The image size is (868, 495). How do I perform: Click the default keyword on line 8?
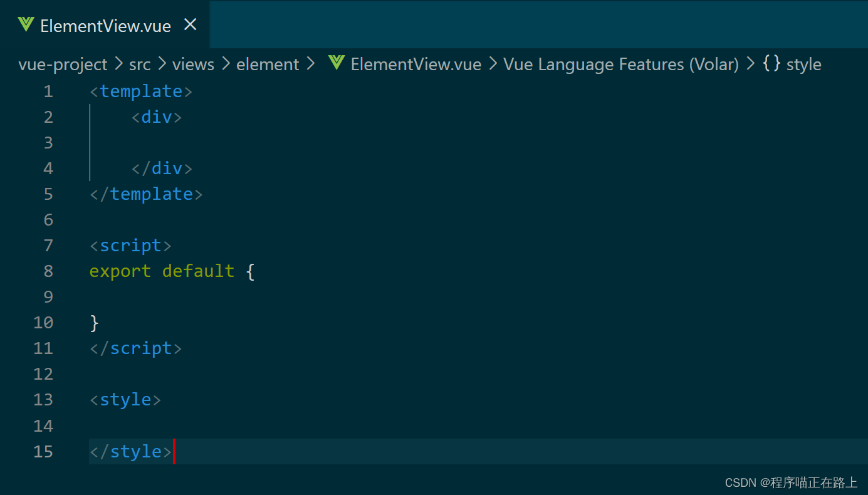point(198,271)
